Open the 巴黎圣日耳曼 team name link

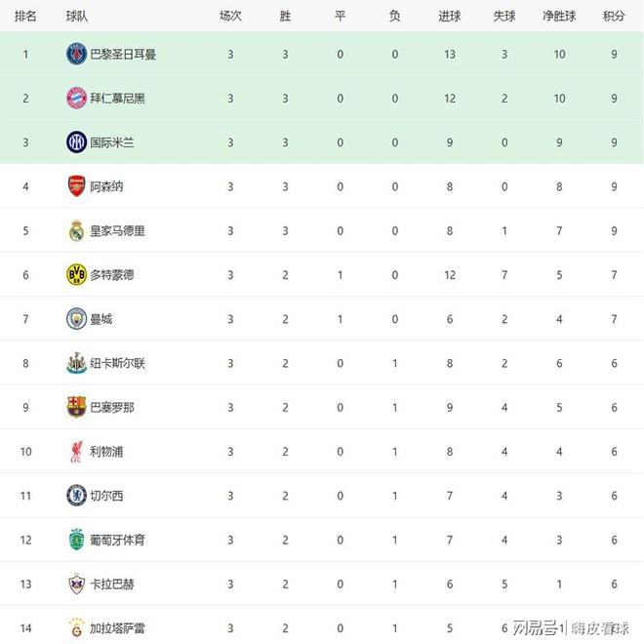123,55
